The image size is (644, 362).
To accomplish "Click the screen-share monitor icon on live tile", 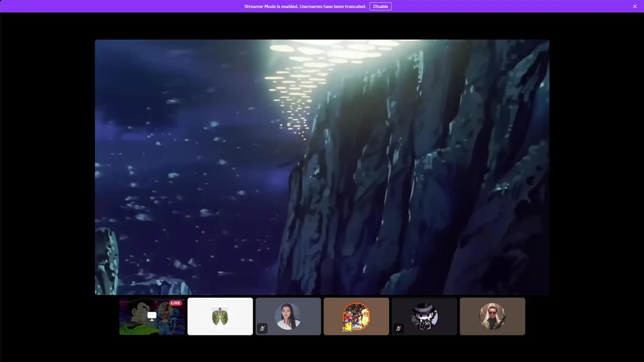I will pos(152,316).
